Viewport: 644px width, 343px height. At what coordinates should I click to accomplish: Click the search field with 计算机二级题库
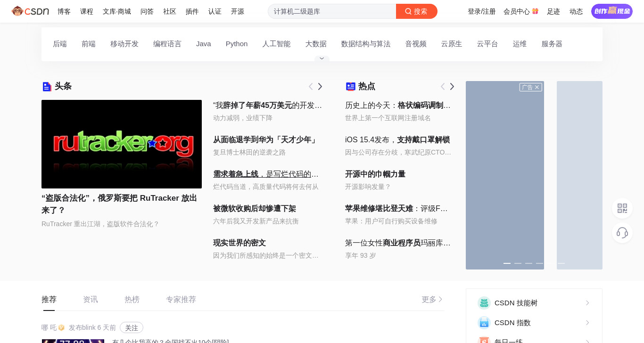pyautogui.click(x=332, y=11)
